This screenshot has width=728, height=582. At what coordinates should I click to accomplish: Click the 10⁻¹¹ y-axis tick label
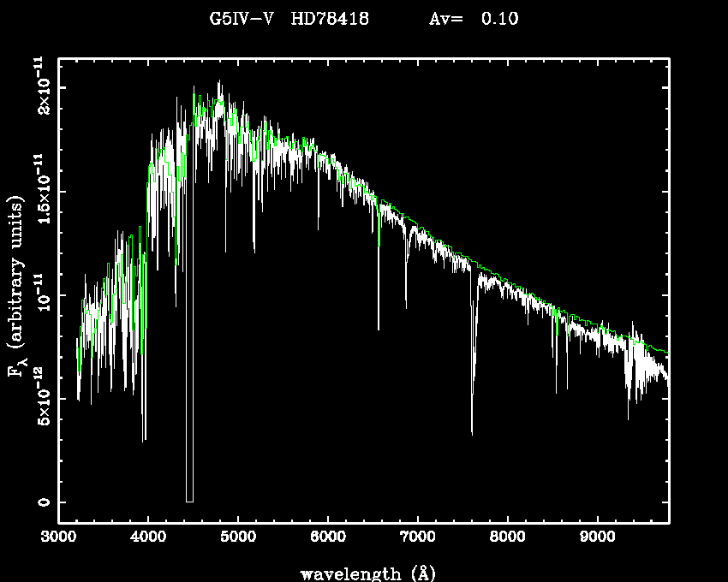coord(39,295)
